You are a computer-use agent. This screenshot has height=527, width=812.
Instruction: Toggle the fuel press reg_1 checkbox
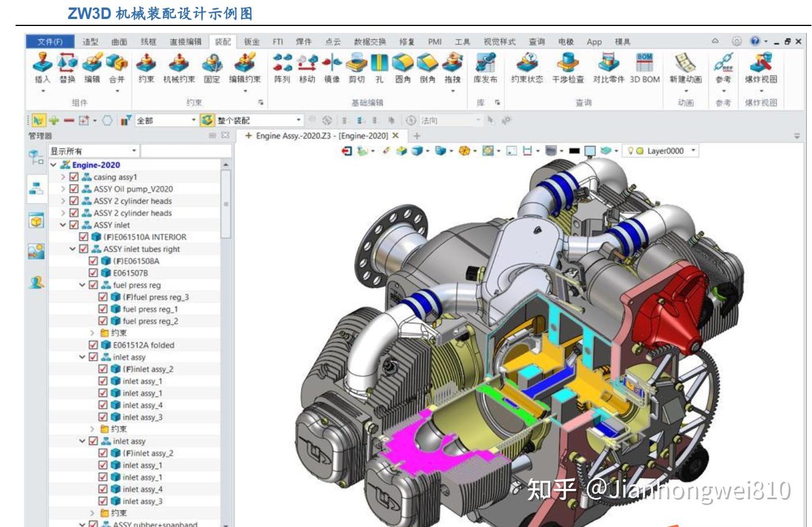[x=103, y=309]
